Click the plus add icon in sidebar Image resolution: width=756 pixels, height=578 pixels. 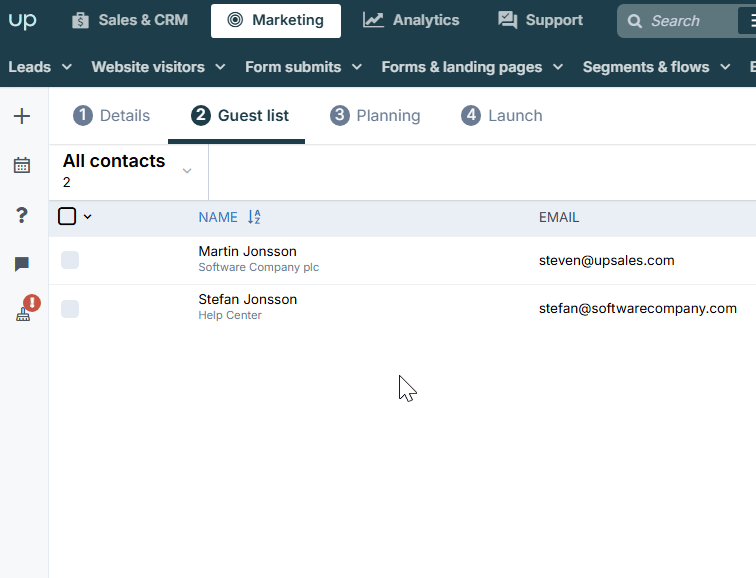[x=22, y=116]
